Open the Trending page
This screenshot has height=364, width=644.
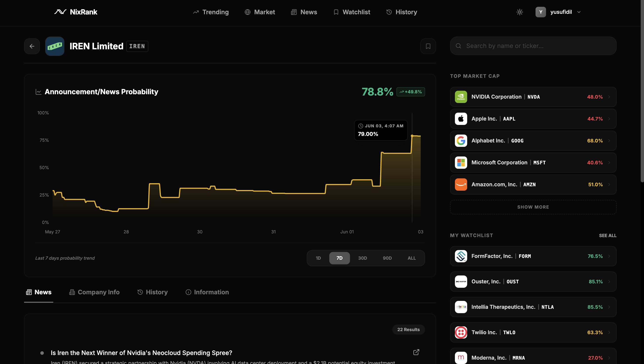[211, 12]
